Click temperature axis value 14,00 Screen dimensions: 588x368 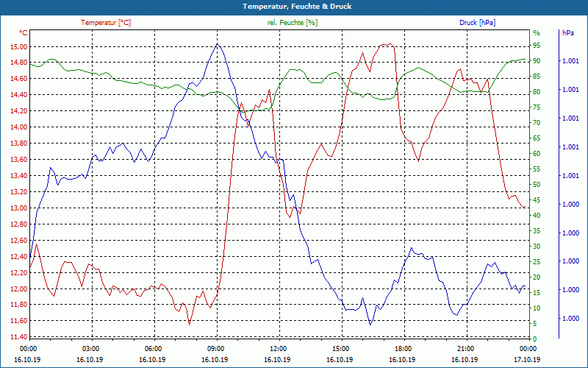click(21, 127)
